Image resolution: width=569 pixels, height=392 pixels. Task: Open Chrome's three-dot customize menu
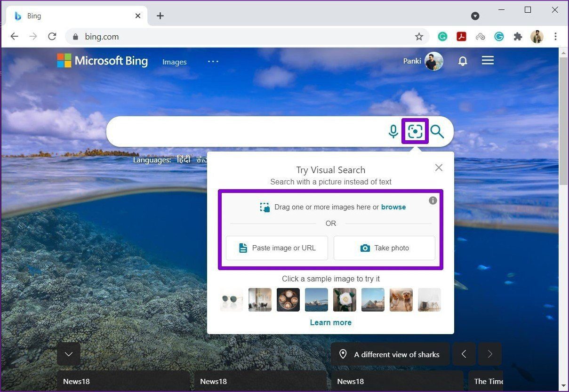pos(555,37)
